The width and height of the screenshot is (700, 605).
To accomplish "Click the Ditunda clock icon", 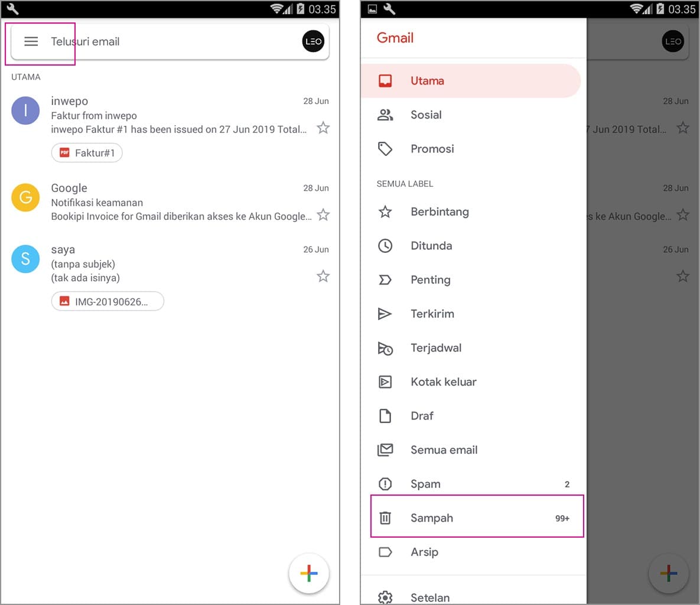I will pyautogui.click(x=385, y=246).
